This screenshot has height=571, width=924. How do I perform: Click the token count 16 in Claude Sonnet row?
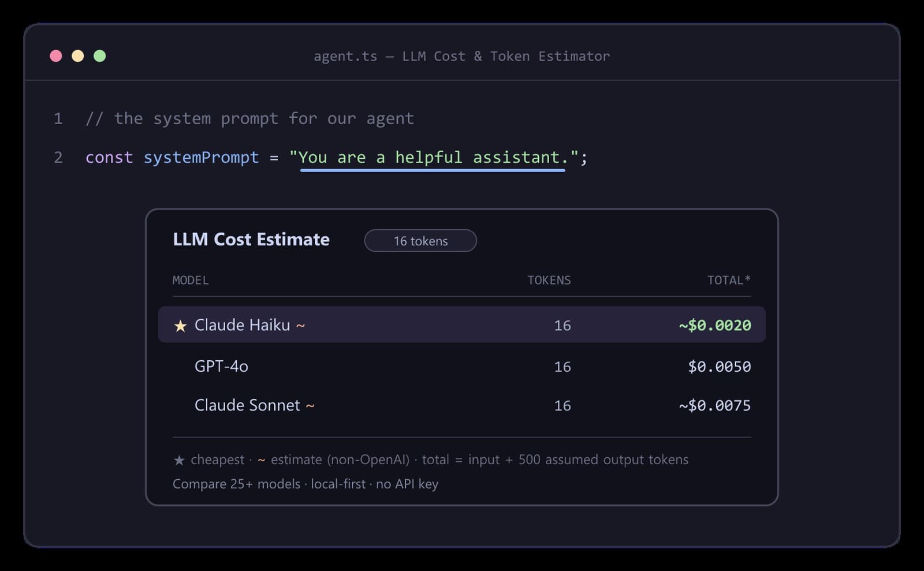(x=562, y=406)
